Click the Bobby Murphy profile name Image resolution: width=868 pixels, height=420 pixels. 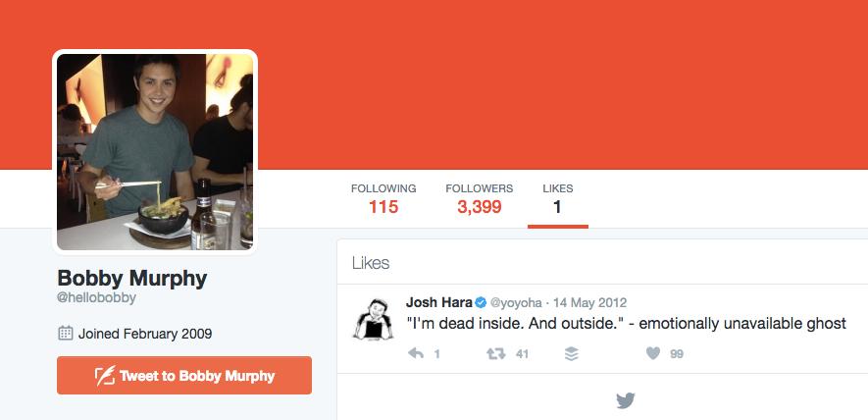tap(132, 278)
